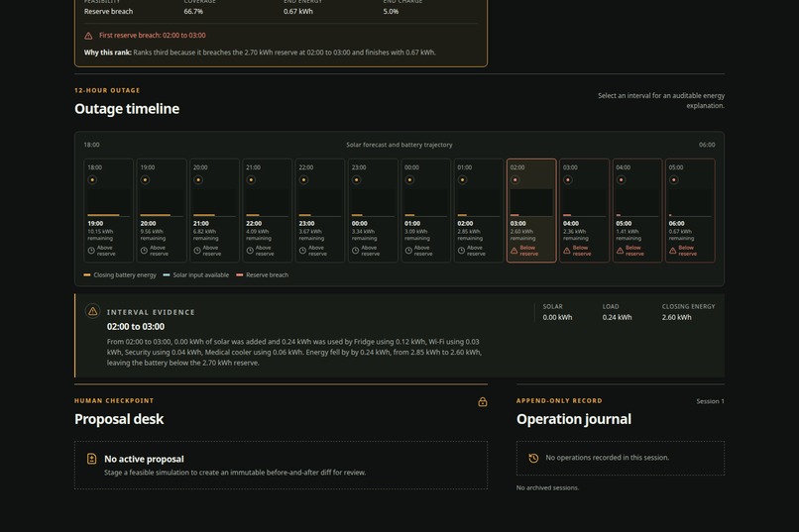799x532 pixels.
Task: Click the 'No active proposal' heading
Action: [x=144, y=459]
